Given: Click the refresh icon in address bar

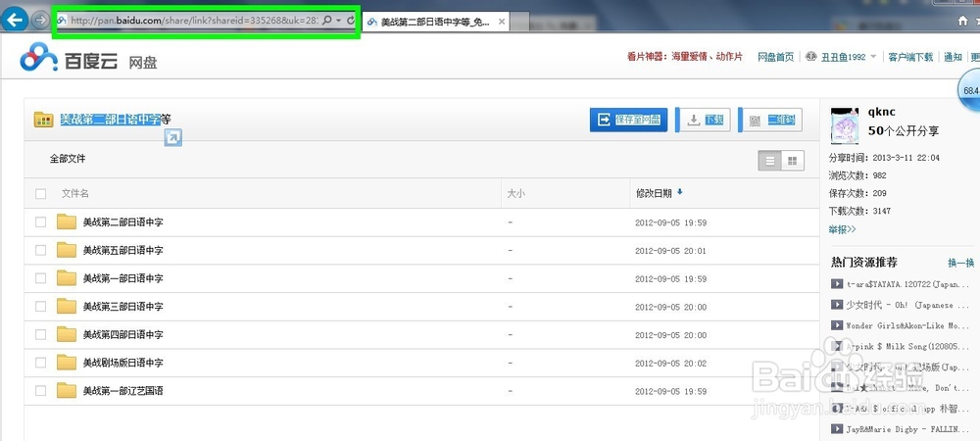Looking at the screenshot, I should click(350, 21).
